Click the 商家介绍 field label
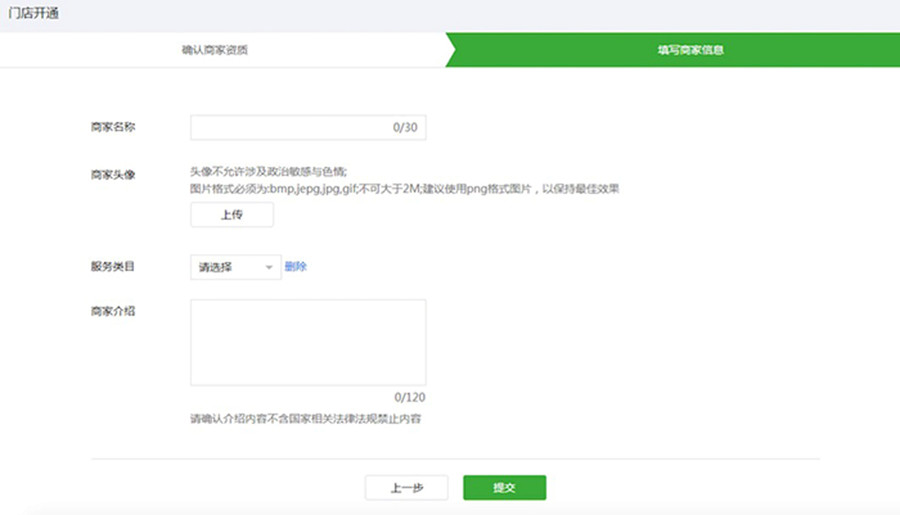Screen dimensions: 900x515 click(112, 311)
